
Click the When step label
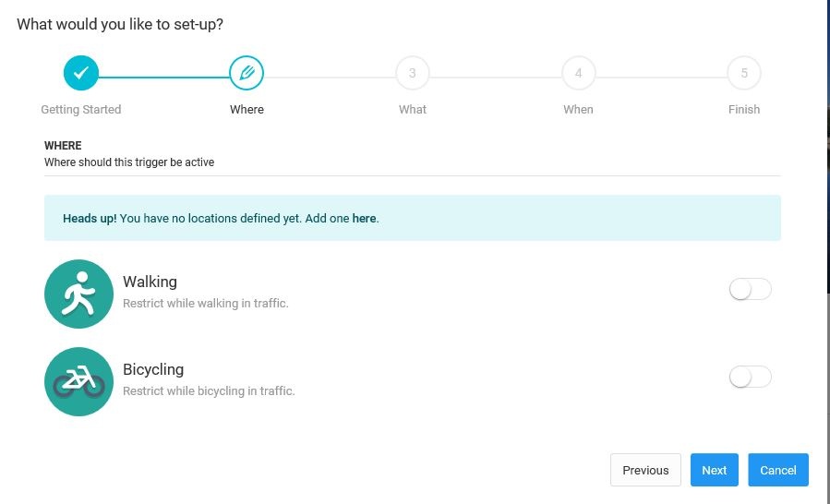point(578,109)
